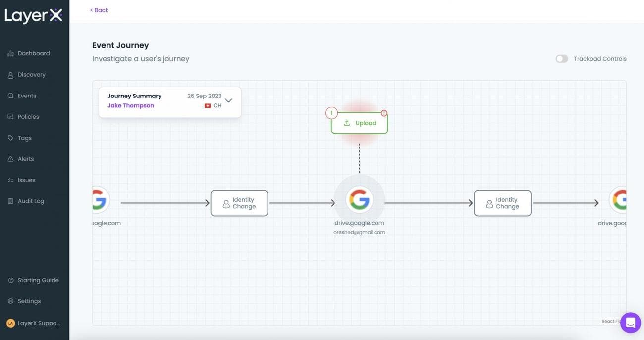
Task: Click the drive.google.com node with Google logo
Action: pos(359,199)
